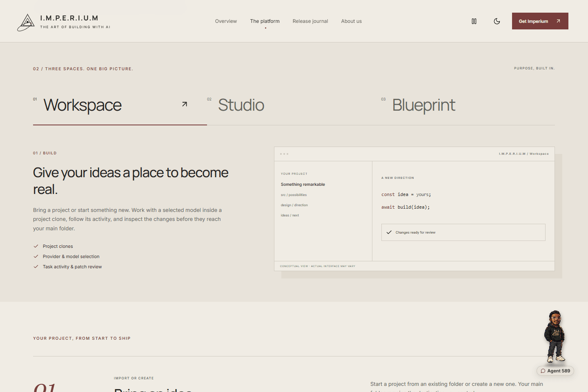The height and width of the screenshot is (392, 588).
Task: Click the 'ideas / next' entry
Action: click(290, 215)
